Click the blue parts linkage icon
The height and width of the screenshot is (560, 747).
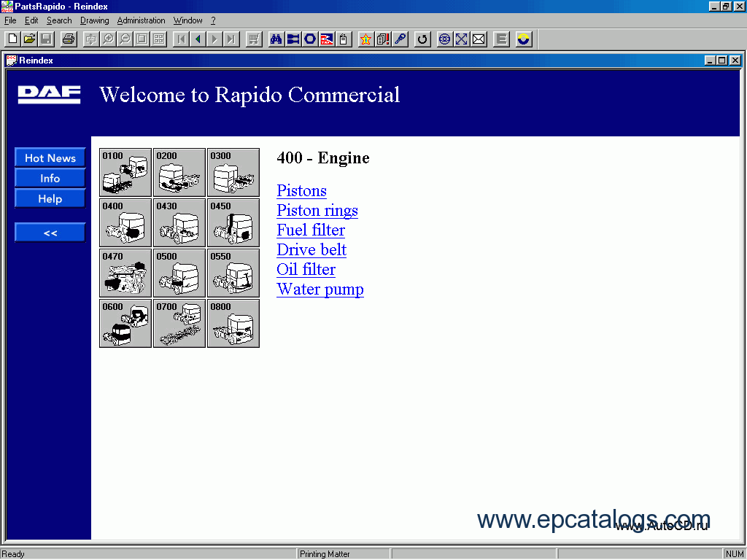[293, 39]
